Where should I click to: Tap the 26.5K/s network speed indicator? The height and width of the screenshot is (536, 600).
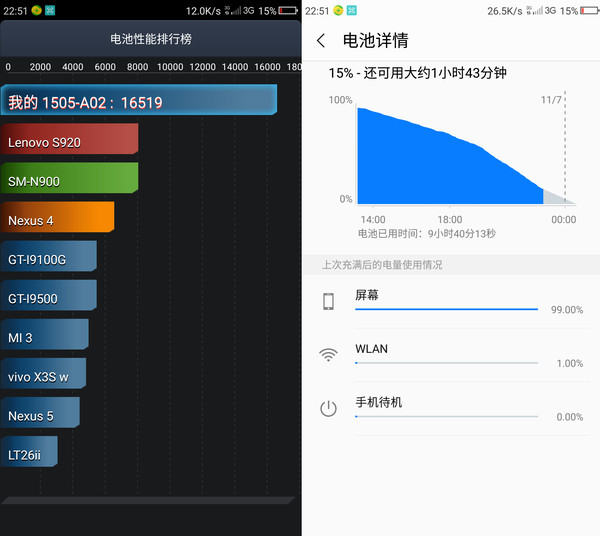[x=505, y=11]
